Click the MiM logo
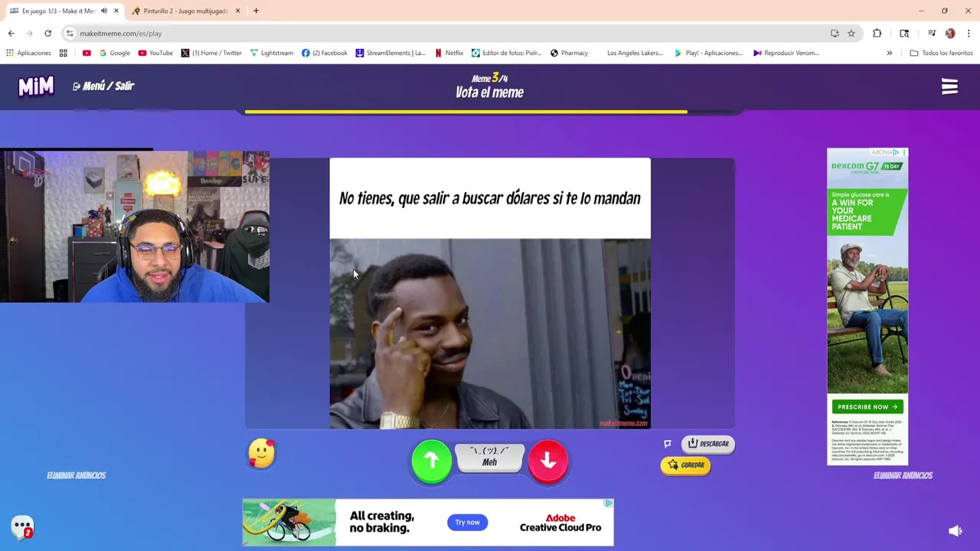The height and width of the screenshot is (551, 980). coord(36,86)
